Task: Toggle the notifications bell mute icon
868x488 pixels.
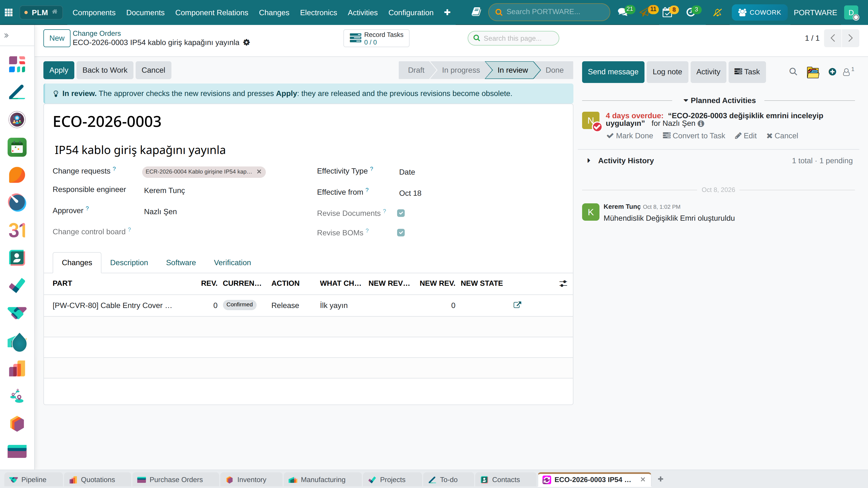Action: click(x=717, y=12)
